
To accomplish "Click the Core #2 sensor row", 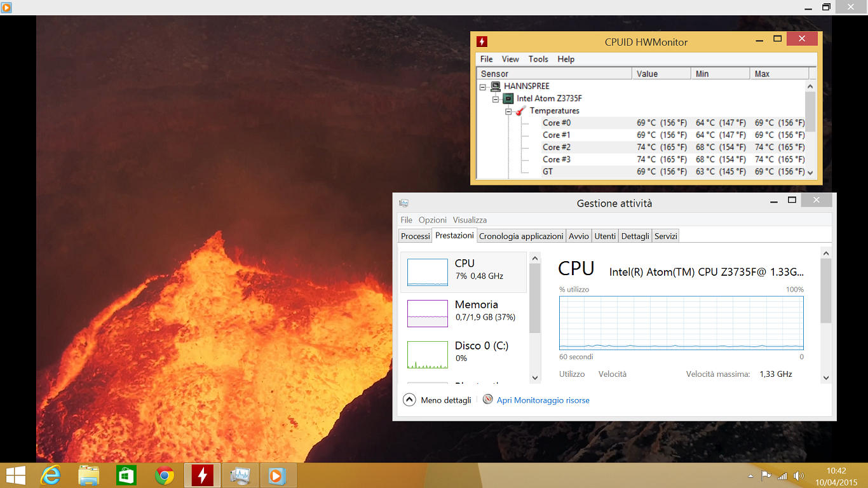I will pyautogui.click(x=556, y=147).
